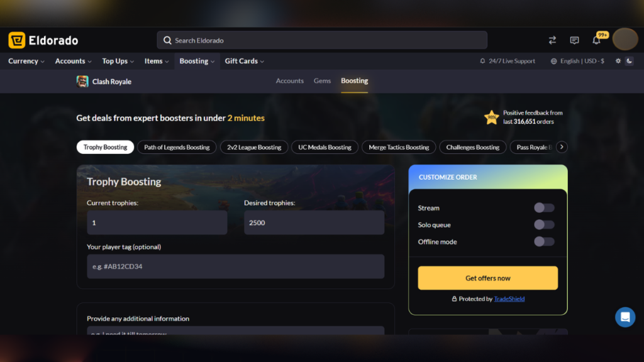Viewport: 644px width, 362px height.
Task: Click the '2 minutes' highlighted text
Action: 246,118
